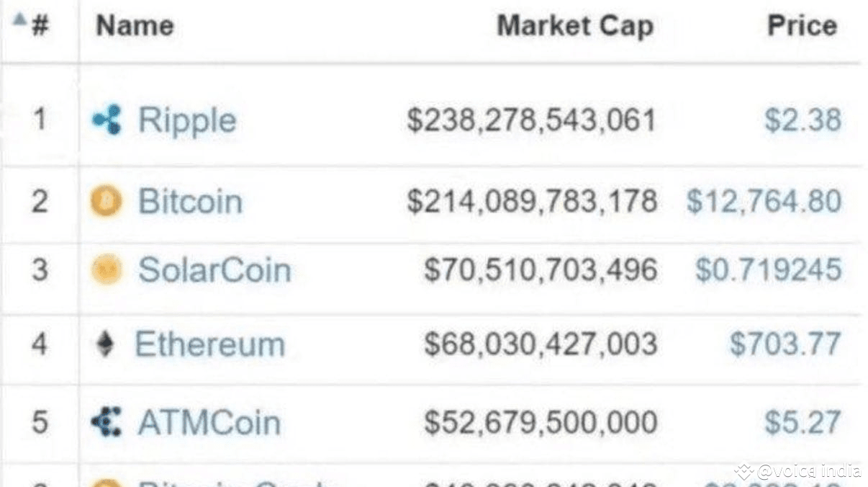Sort the table by Market Cap
This screenshot has width=868, height=487.
(x=574, y=24)
